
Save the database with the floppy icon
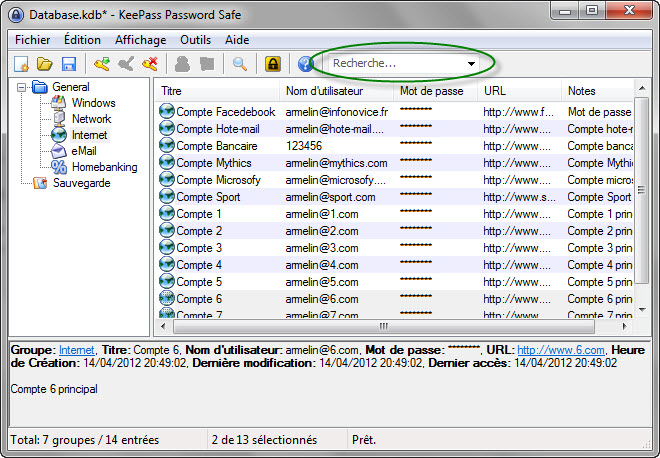coord(69,64)
